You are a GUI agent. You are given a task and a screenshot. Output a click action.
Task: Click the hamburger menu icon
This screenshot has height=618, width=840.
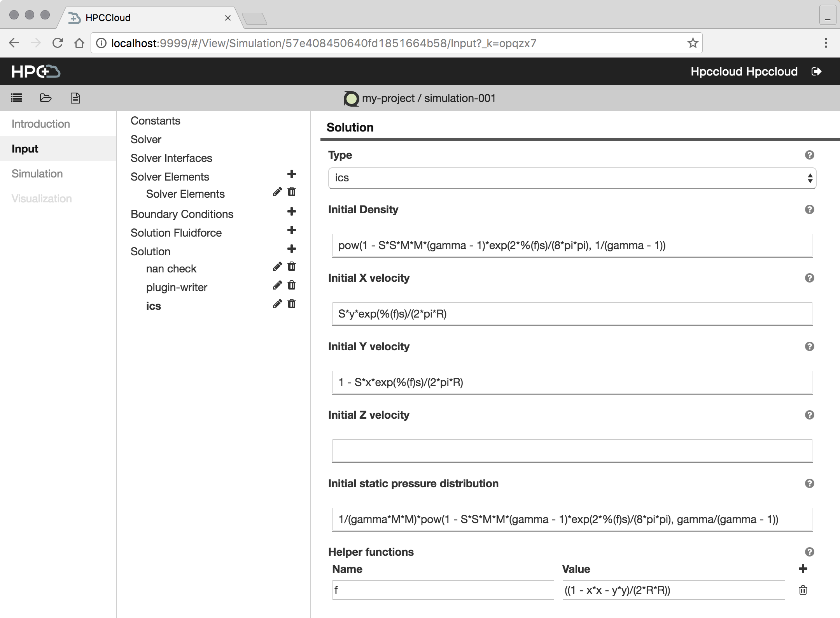tap(16, 98)
